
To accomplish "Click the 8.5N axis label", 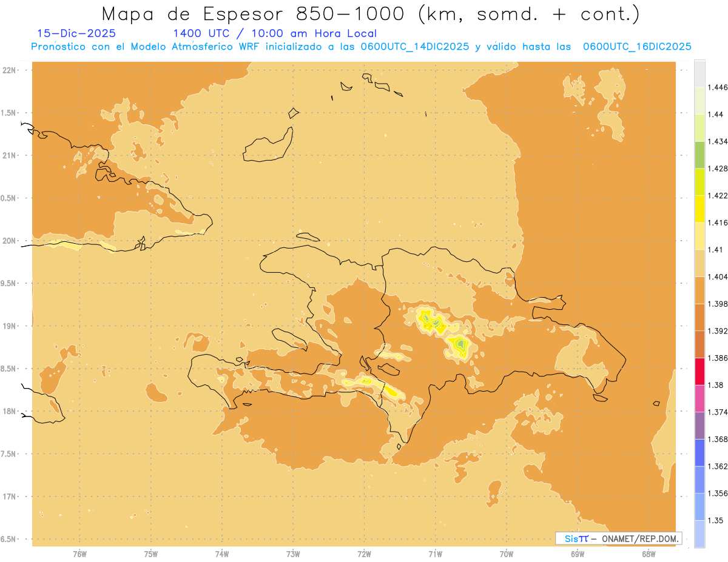I will (9, 369).
